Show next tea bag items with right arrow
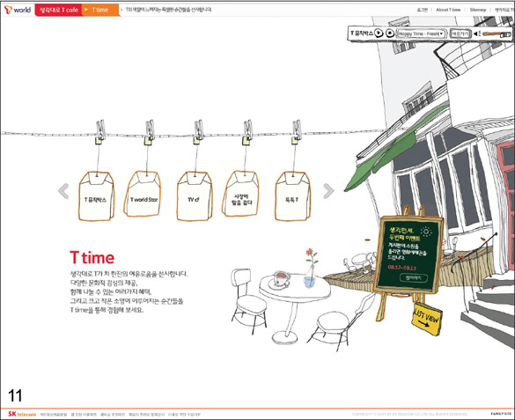 (328, 191)
